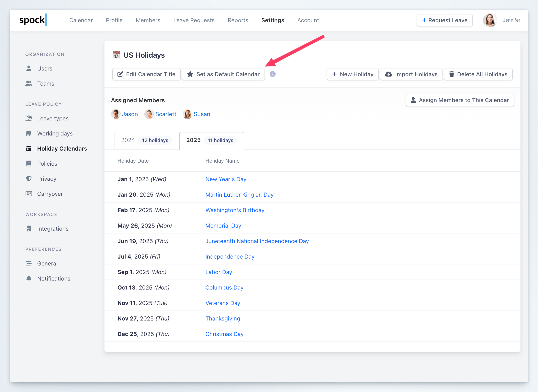Click the Working days calendar grid icon
The width and height of the screenshot is (538, 392).
point(29,134)
